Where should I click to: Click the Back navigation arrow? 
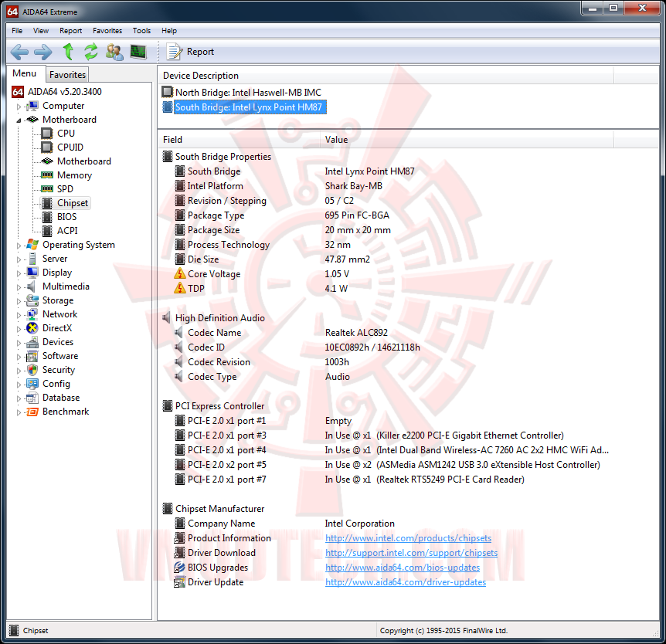[x=19, y=53]
